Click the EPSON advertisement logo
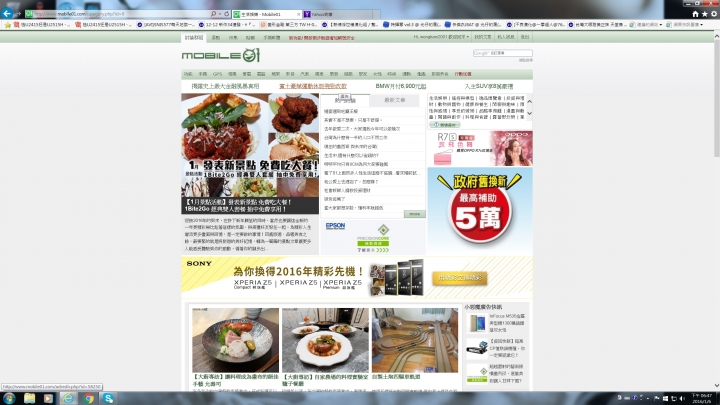The image size is (720, 405). (x=335, y=226)
